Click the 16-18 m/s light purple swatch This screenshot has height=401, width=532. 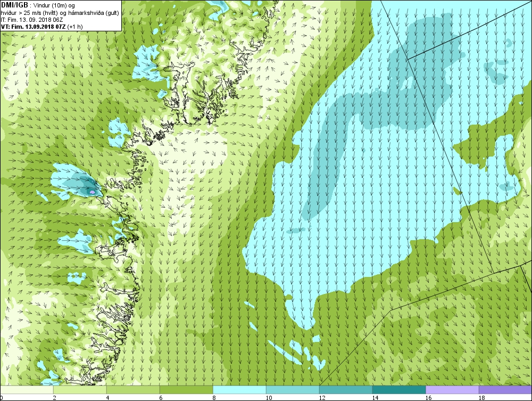[x=452, y=389]
